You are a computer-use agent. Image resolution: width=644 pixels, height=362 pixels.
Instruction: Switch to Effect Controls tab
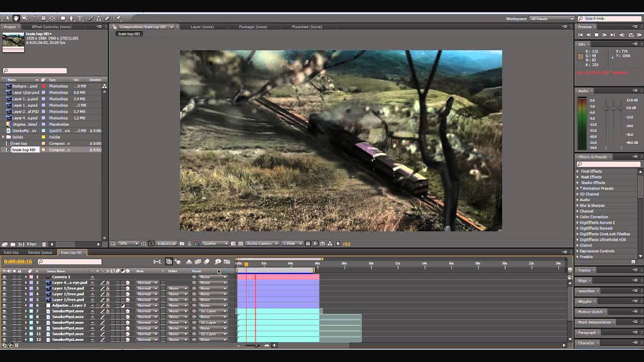pyautogui.click(x=52, y=27)
